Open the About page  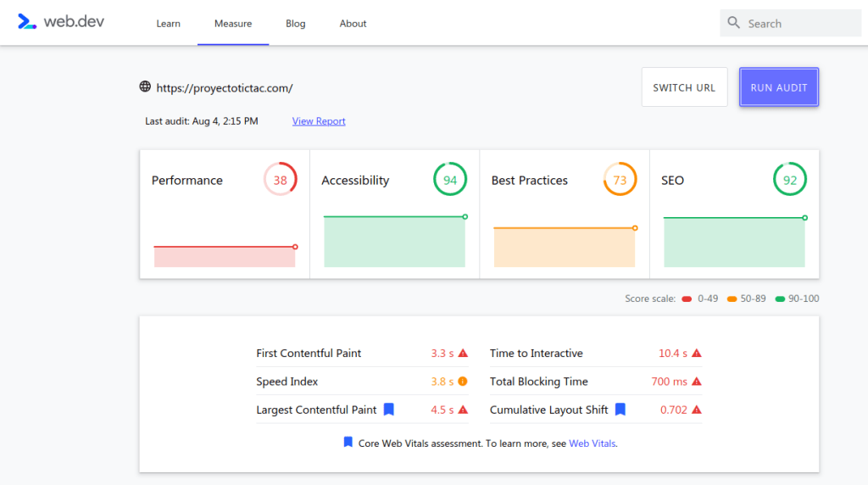(353, 24)
